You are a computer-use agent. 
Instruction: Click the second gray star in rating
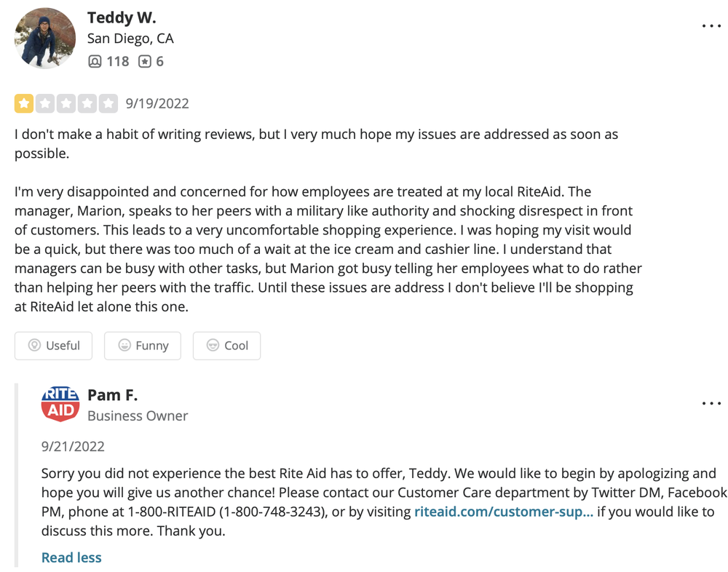pos(45,103)
